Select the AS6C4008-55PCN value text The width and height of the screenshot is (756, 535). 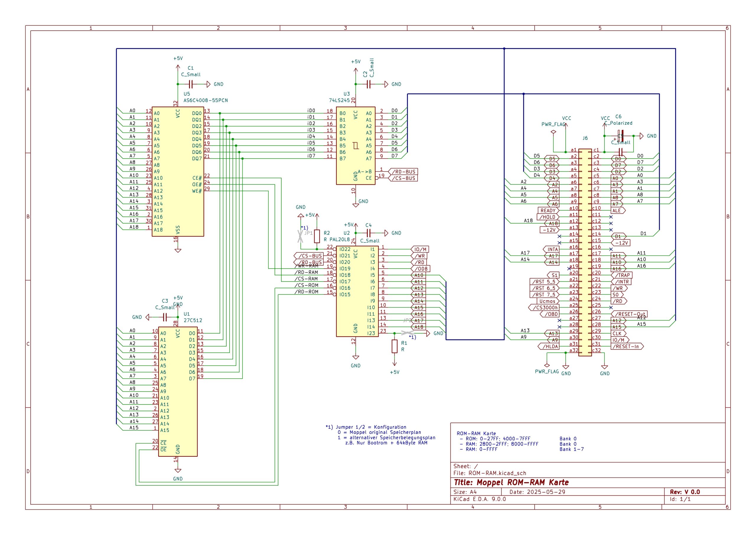tap(206, 100)
